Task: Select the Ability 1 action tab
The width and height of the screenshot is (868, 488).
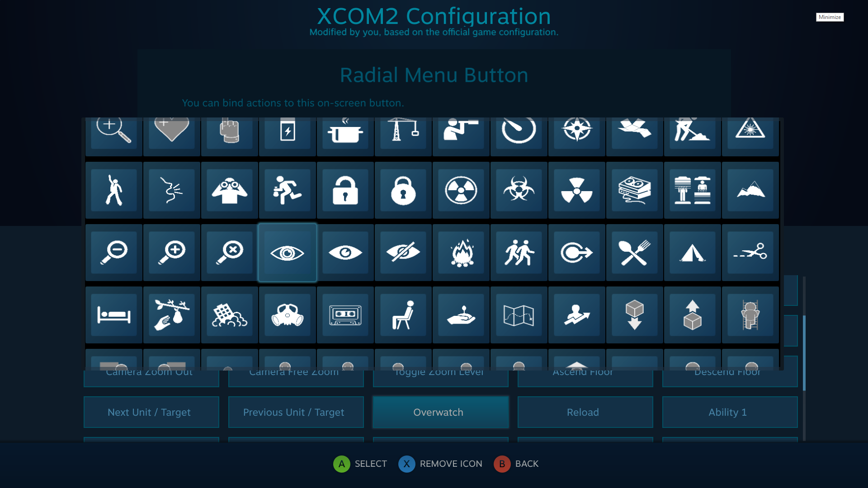Action: tap(727, 412)
